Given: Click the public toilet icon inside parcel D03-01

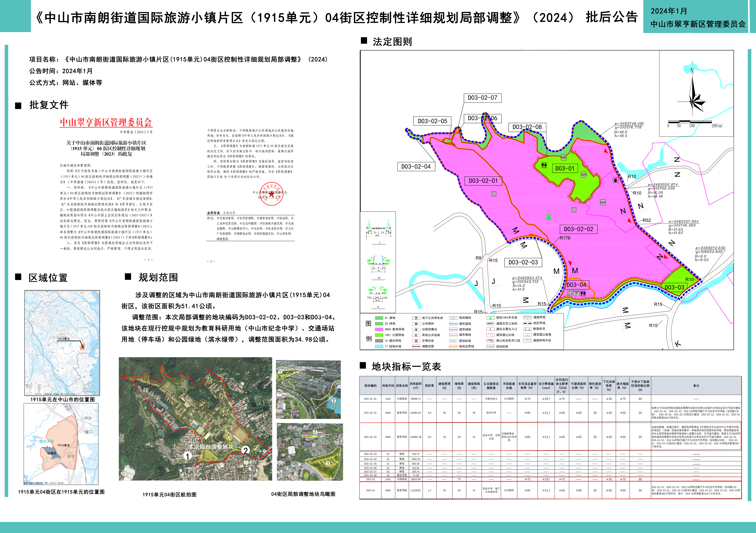Looking at the screenshot, I should click(x=544, y=165).
